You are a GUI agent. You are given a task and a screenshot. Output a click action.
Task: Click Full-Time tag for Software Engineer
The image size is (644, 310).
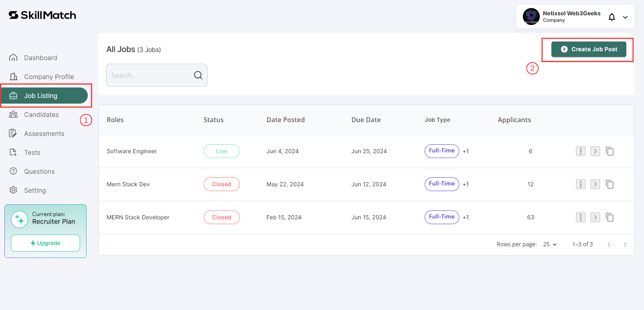(x=442, y=151)
